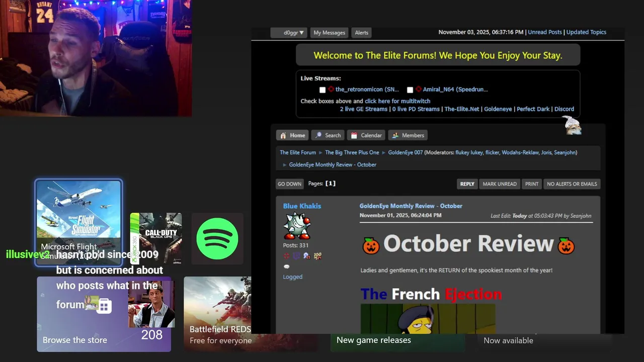Click the post title GoldenEye Monthly Review - October
Image resolution: width=644 pixels, height=362 pixels.
click(411, 206)
